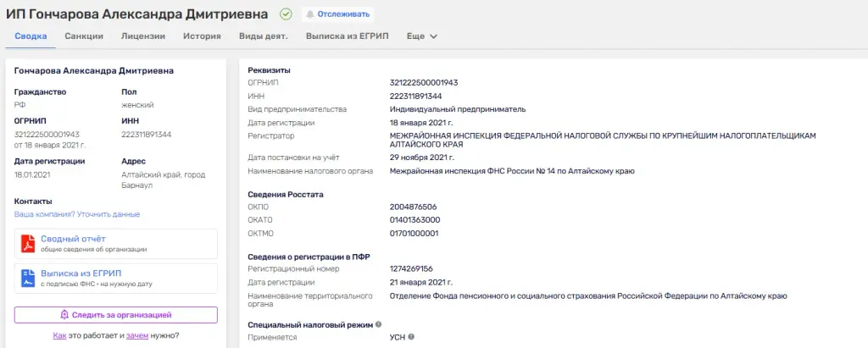Click Индивидуальный предприниматель value

(458, 109)
